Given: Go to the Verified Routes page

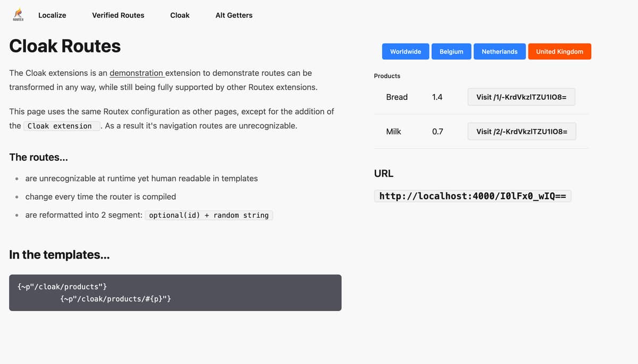Looking at the screenshot, I should point(118,15).
